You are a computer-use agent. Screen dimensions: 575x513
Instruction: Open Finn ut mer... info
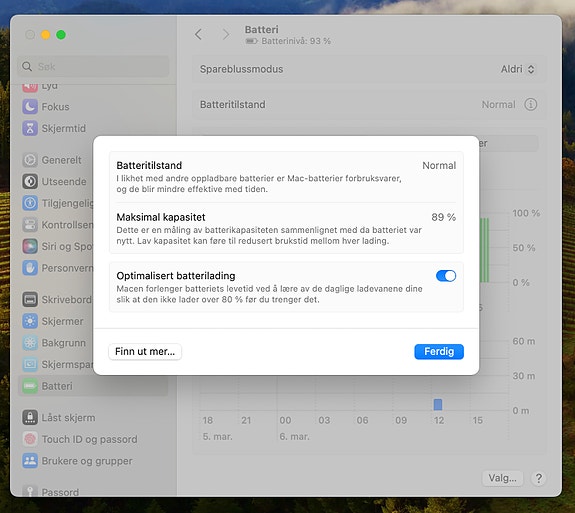coord(145,352)
